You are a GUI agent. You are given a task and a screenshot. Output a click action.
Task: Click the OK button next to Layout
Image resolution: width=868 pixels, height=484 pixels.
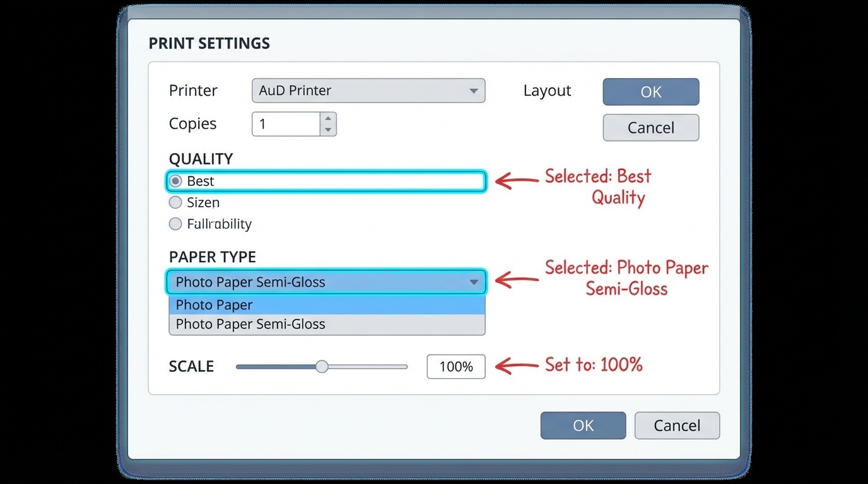(x=650, y=91)
